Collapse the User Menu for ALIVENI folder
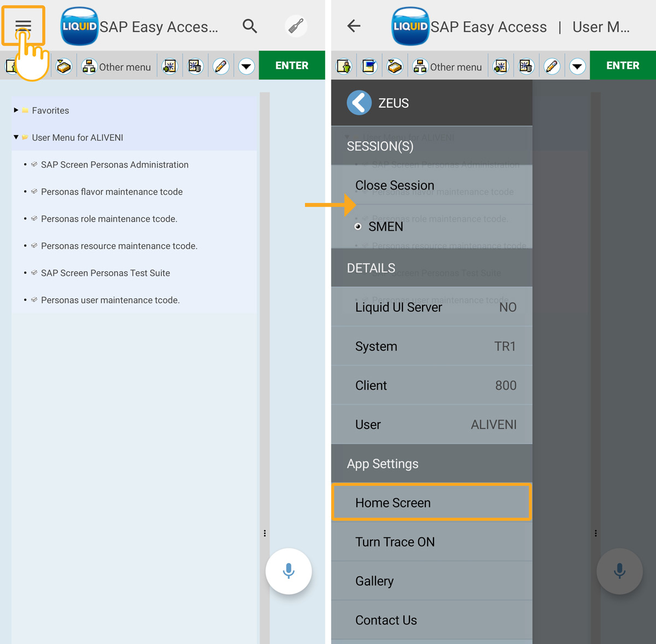The height and width of the screenshot is (644, 656). pyautogui.click(x=16, y=137)
